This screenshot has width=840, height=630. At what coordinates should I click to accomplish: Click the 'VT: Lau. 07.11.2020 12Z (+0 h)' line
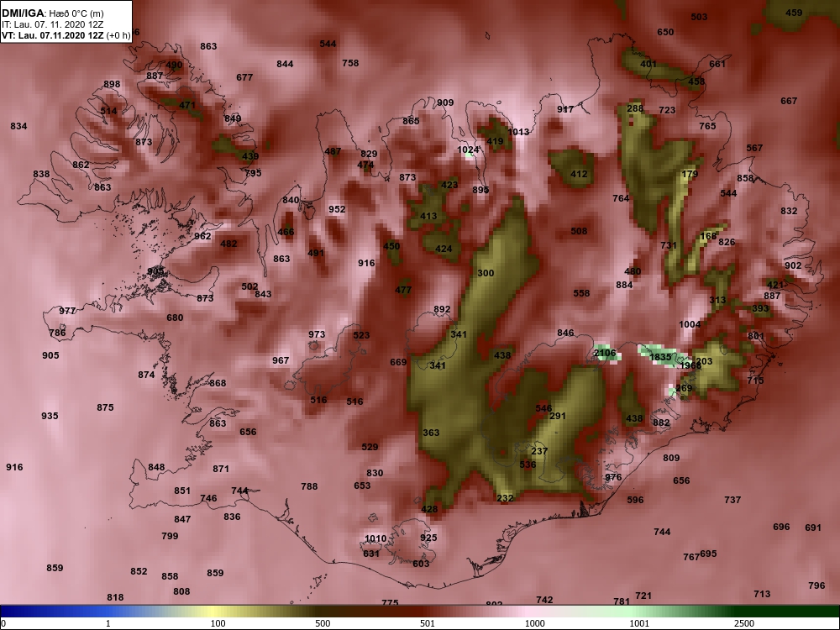66,35
